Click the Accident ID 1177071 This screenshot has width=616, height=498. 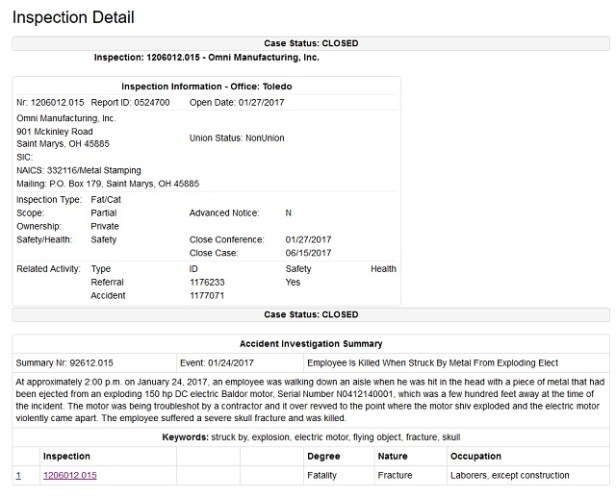click(x=205, y=296)
